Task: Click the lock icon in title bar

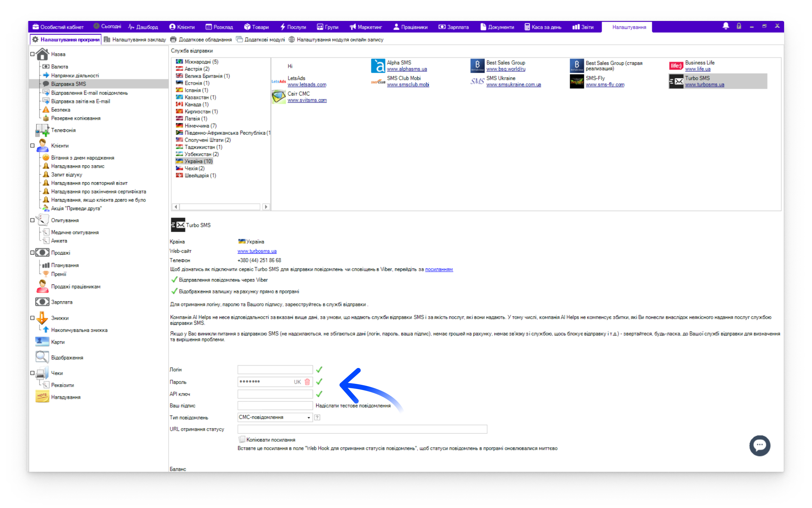Action: [739, 26]
